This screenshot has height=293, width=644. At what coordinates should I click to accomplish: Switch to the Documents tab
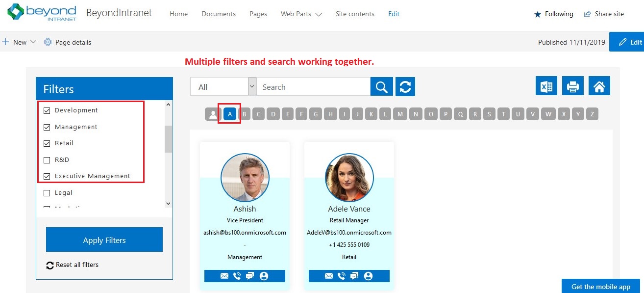pos(218,14)
